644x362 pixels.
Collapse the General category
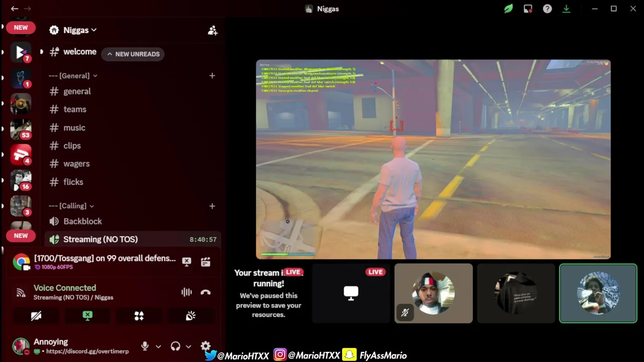coord(73,75)
